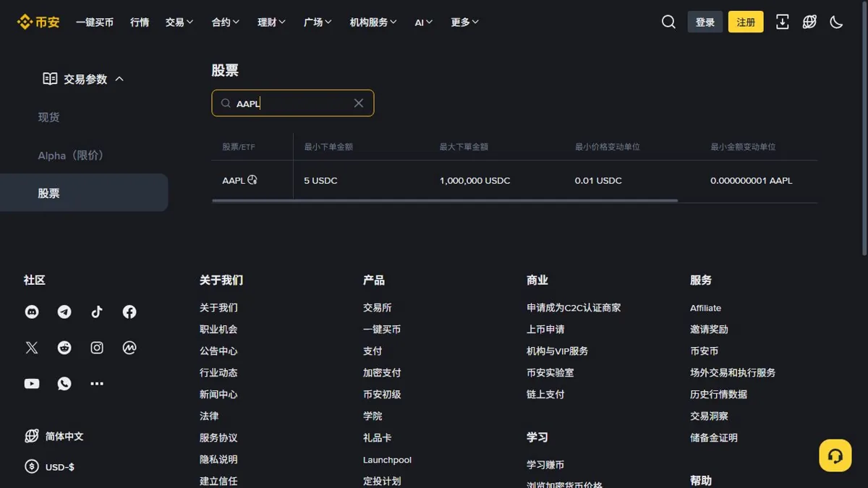This screenshot has width=868, height=488.
Task: Expand the 机构服务 menu dropdown
Action: point(373,22)
